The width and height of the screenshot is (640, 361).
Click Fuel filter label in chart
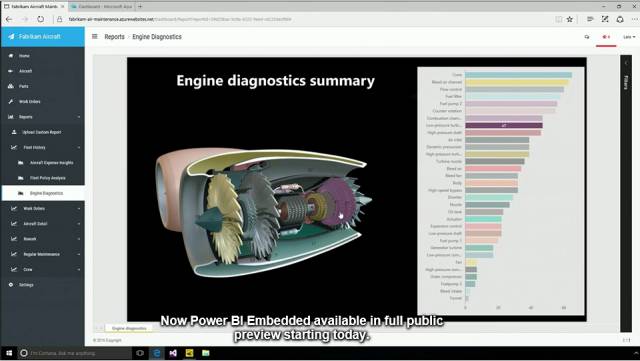point(453,96)
